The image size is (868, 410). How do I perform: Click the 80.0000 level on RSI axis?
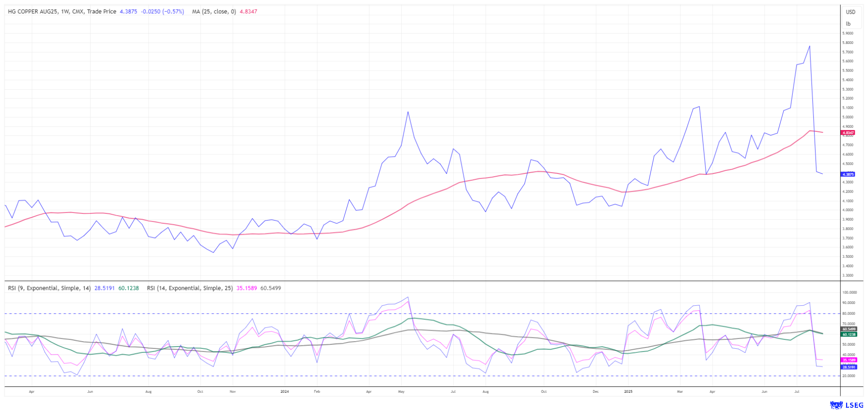(849, 314)
